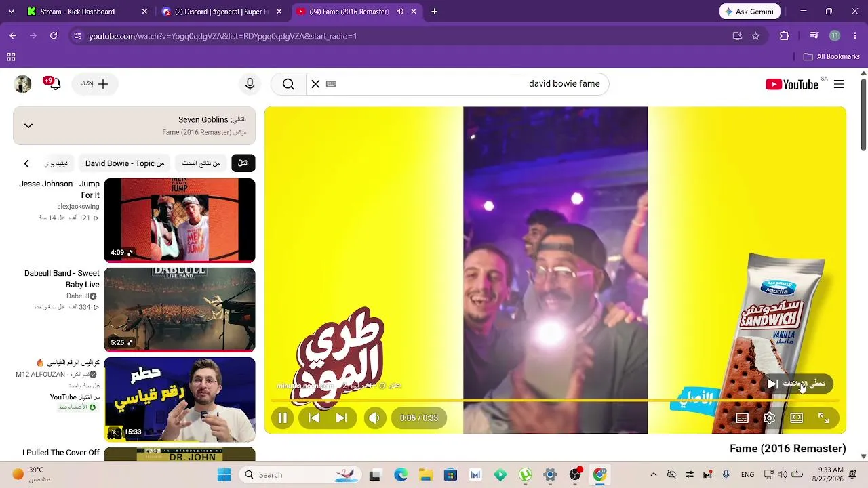Reload the YouTube page

pyautogui.click(x=54, y=36)
